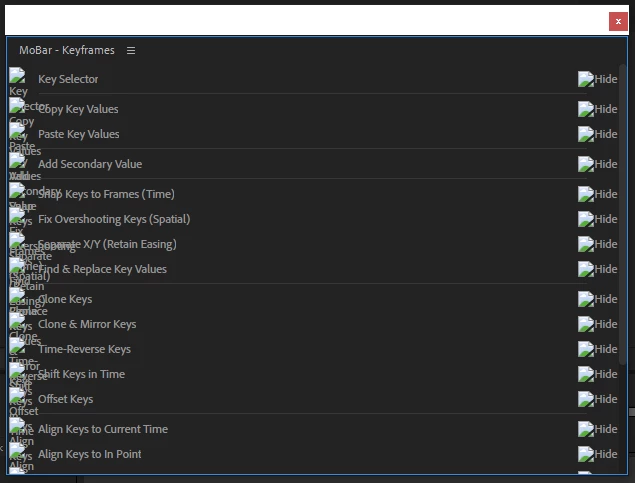This screenshot has height=483, width=635.
Task: Click the Align Keys to Current Time icon
Action: tap(17, 426)
